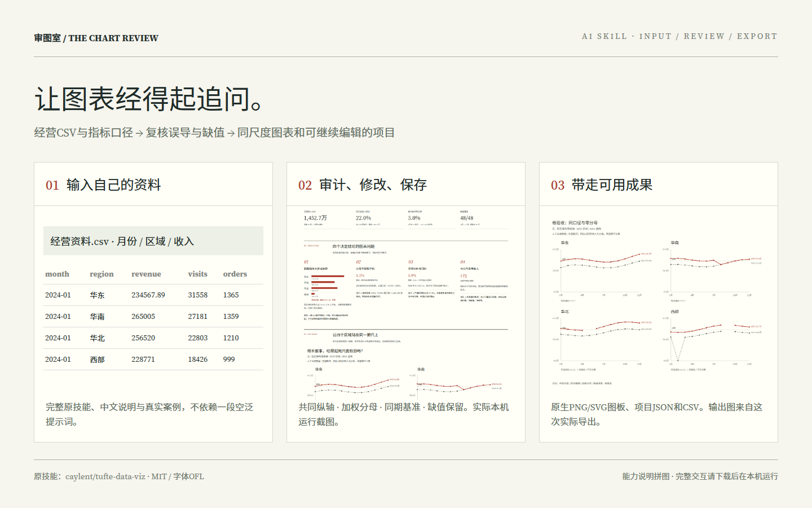Click revenue value 265005

[143, 317]
